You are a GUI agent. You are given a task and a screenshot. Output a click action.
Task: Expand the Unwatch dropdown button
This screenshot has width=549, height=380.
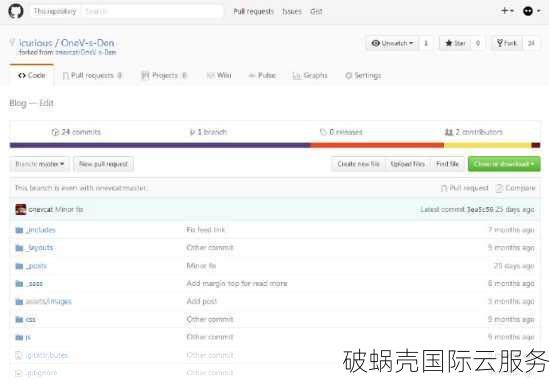pos(392,43)
